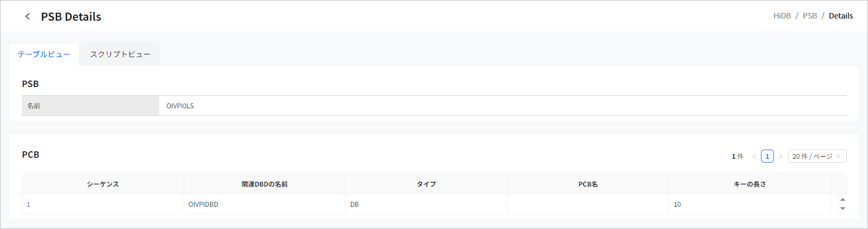Click the シーケンス column header
Screen dimensions: 868x229
click(103, 184)
